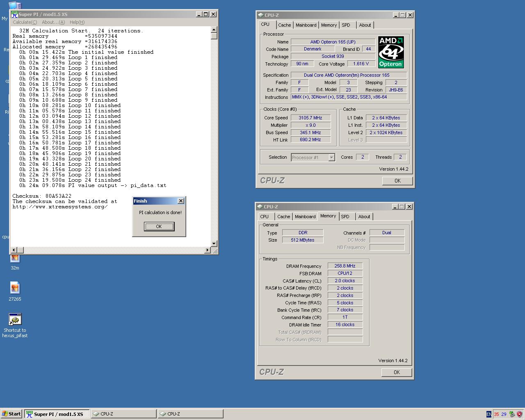Switch to Cache tab in upper CPU-Z
The height and width of the screenshot is (420, 525).
pyautogui.click(x=284, y=25)
